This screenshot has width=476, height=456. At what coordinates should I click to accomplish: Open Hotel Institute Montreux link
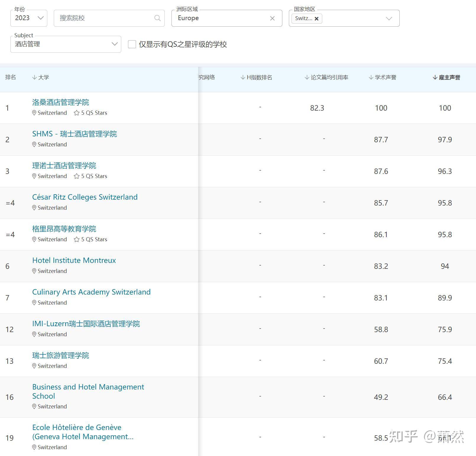[74, 260]
